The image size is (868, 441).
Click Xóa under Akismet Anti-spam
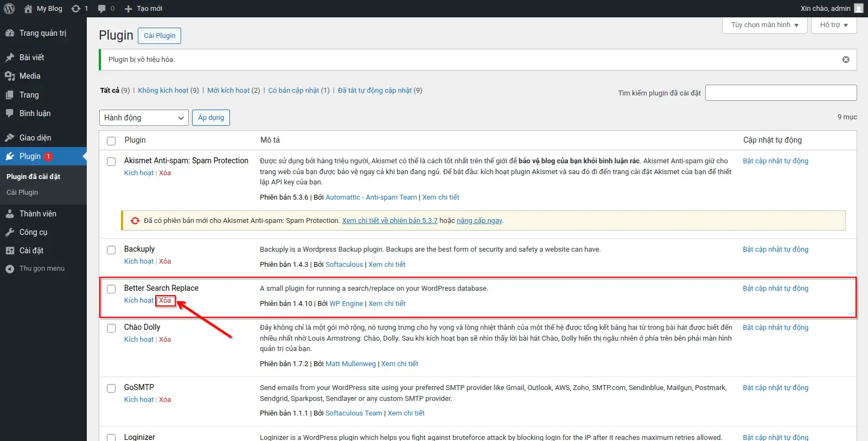click(x=165, y=173)
